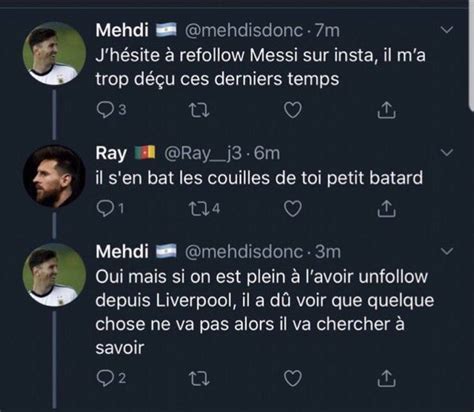Image resolution: width=474 pixels, height=412 pixels.
Task: Like the tweet posted 7m ago
Action: [x=293, y=110]
